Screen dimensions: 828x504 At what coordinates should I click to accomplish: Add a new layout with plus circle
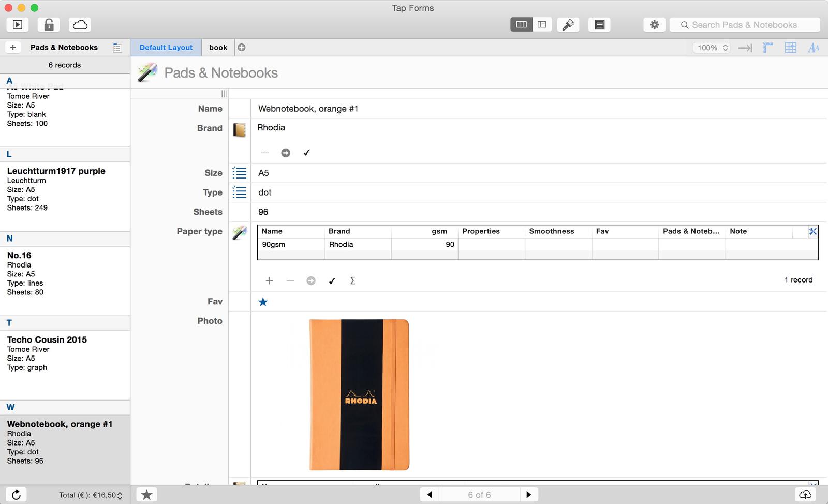point(242,47)
